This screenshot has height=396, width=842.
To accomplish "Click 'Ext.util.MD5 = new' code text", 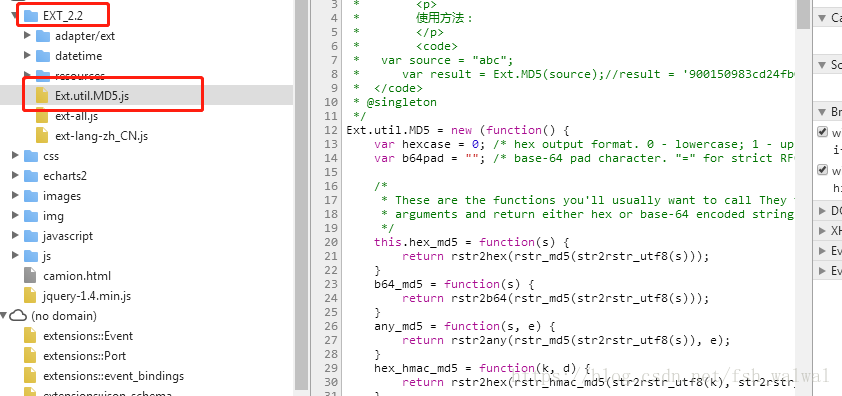I will coord(409,130).
